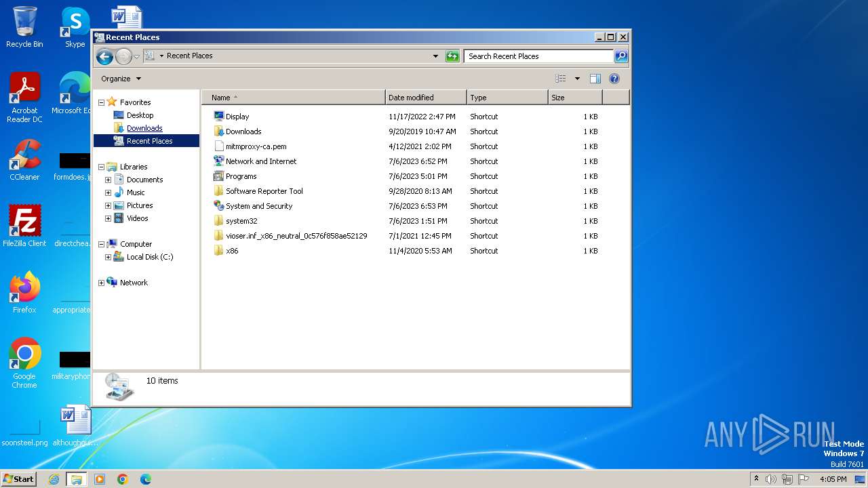Open Windows Media Player taskbar icon
This screenshot has height=488, width=868.
100,479
